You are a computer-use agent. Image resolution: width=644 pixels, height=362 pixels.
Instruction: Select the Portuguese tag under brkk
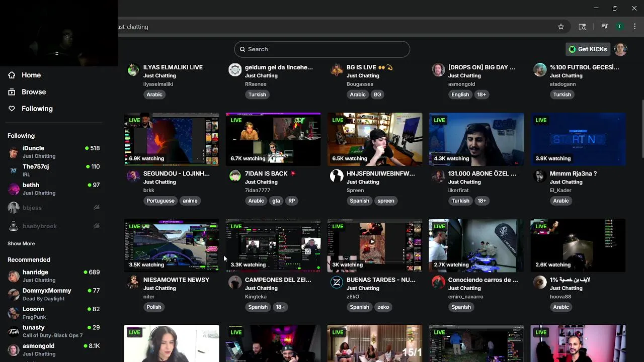(x=160, y=201)
